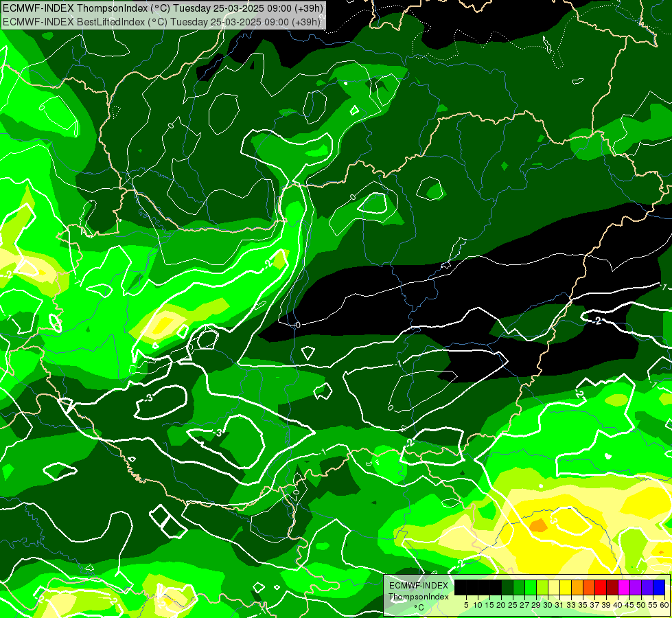Click legend tick value 50
Image resolution: width=672 pixels, height=618 pixels.
coord(642,605)
